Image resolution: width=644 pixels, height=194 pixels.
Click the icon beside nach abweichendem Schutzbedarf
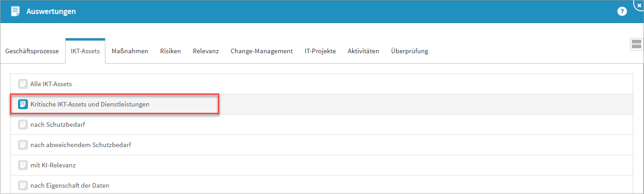pos(23,145)
